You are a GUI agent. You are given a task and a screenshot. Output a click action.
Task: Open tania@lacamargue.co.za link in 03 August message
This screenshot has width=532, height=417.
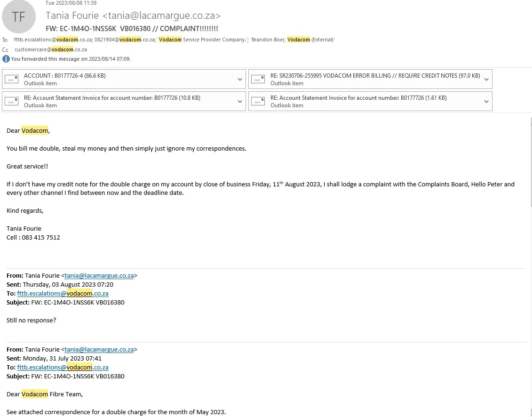pyautogui.click(x=99, y=276)
